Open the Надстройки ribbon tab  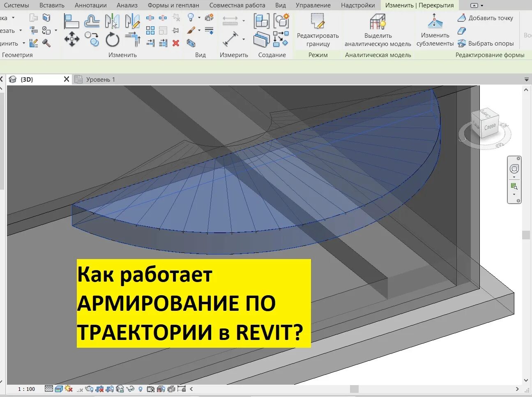[x=358, y=5]
